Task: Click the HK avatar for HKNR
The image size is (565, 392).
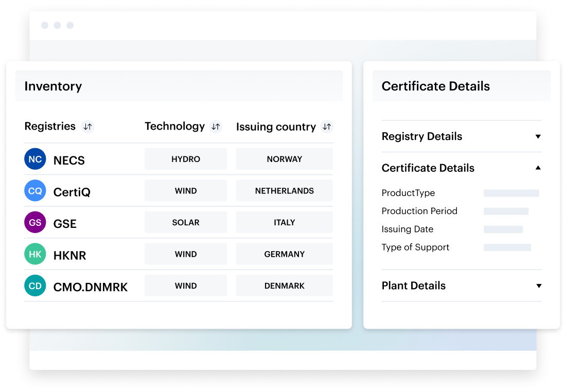Action: [x=35, y=254]
